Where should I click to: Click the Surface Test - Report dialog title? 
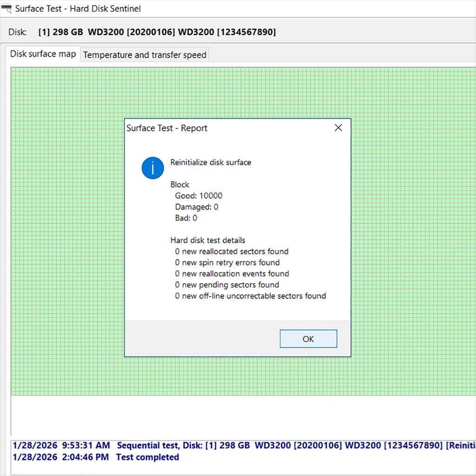pyautogui.click(x=167, y=128)
